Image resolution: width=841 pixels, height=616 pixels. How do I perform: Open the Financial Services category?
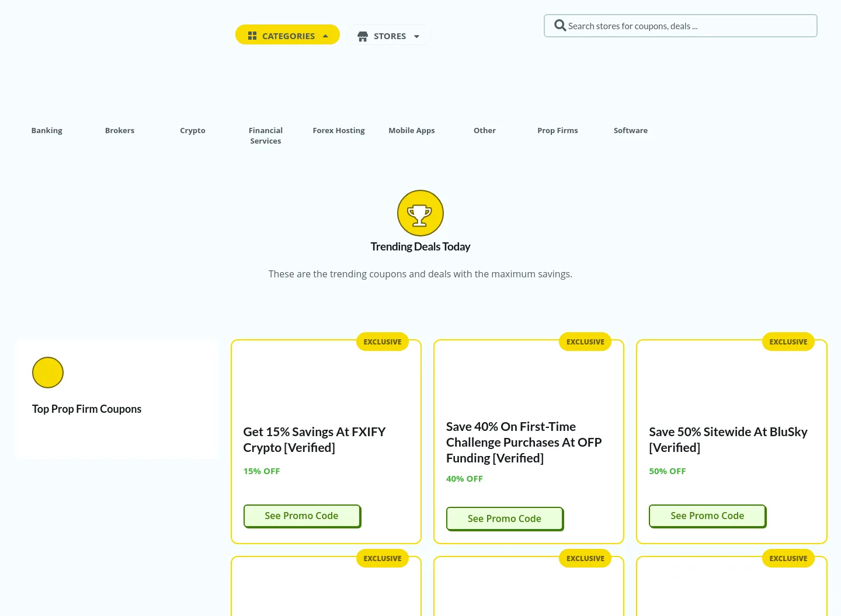[266, 135]
